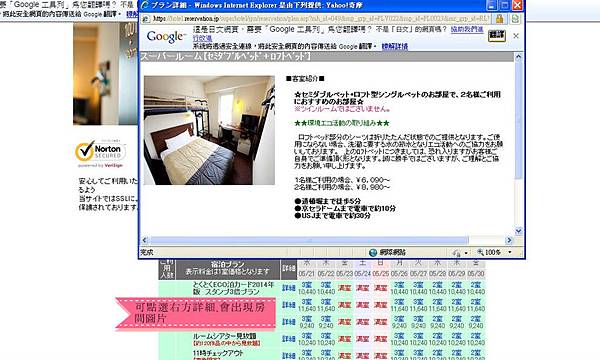Click the 網際網路 globe icon in the status bar
This screenshot has width=600, height=360.
pos(373,252)
